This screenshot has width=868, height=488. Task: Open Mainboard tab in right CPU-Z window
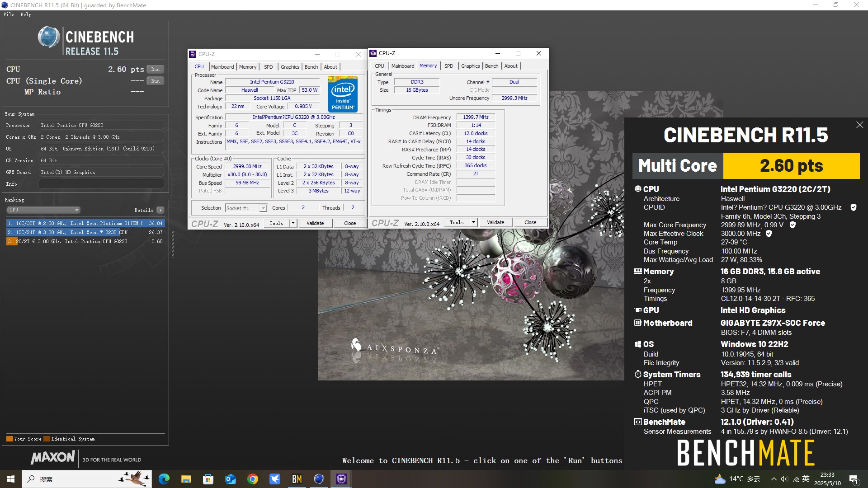403,66
